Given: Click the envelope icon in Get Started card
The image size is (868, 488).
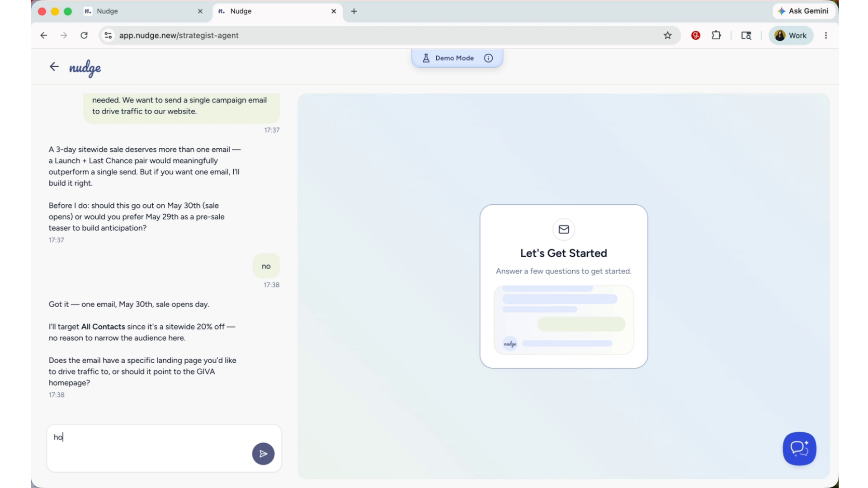Looking at the screenshot, I should [x=564, y=230].
